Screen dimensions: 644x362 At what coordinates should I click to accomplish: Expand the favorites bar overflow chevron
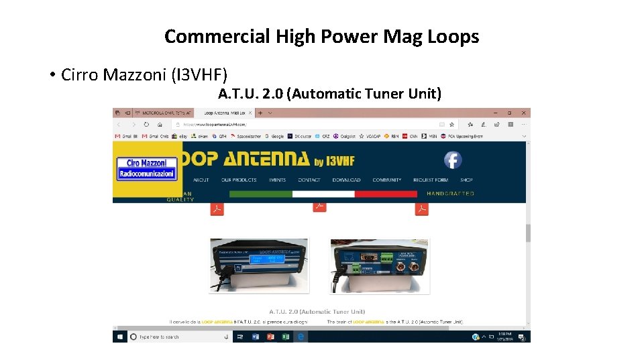524,136
